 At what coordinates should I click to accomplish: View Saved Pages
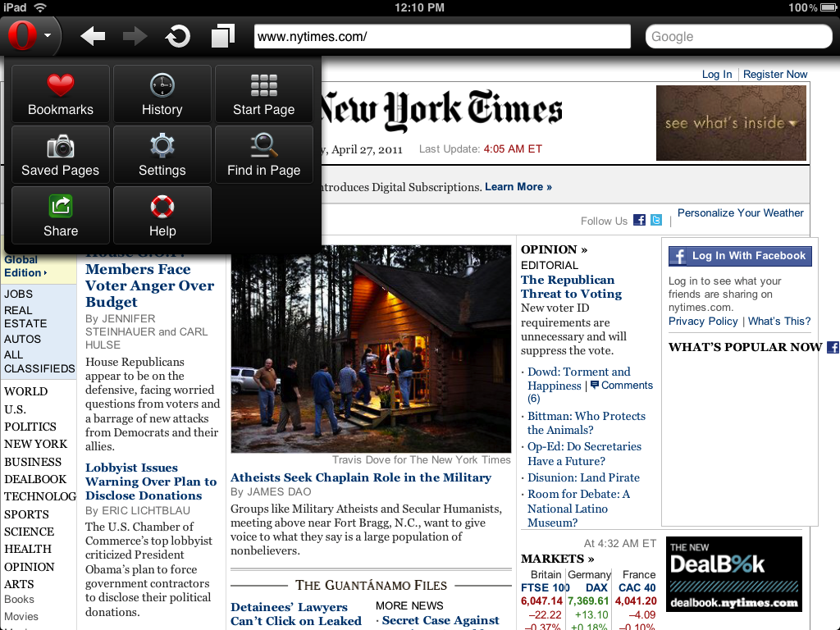(x=60, y=154)
